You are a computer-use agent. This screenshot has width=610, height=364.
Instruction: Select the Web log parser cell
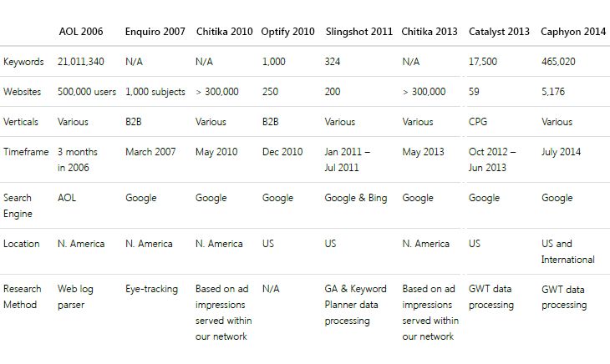coord(77,296)
